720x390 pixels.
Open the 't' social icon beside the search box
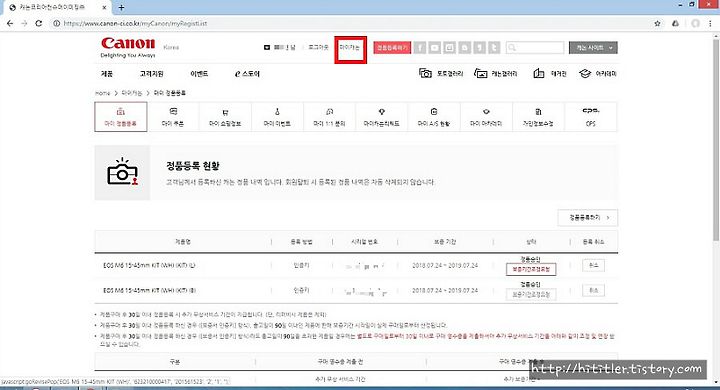pos(494,47)
